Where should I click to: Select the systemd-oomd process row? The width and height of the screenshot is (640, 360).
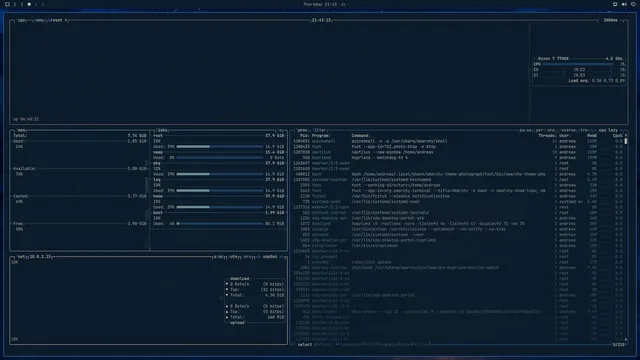click(x=457, y=202)
